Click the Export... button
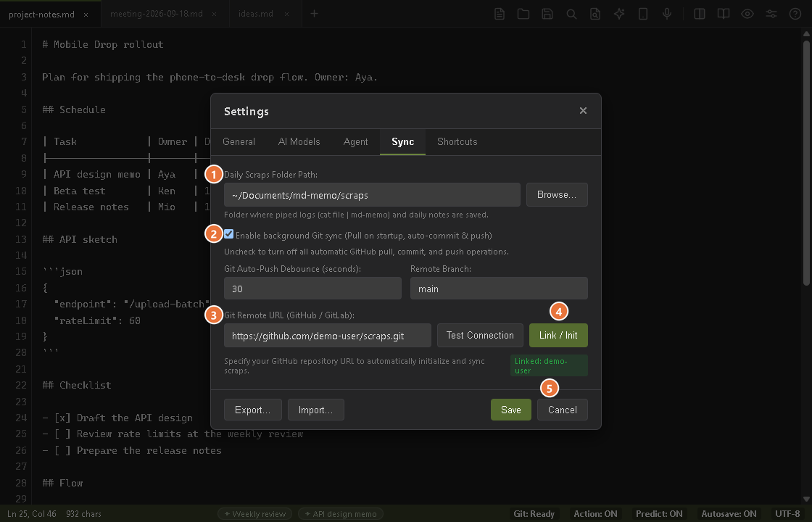This screenshot has height=522, width=812. click(253, 410)
